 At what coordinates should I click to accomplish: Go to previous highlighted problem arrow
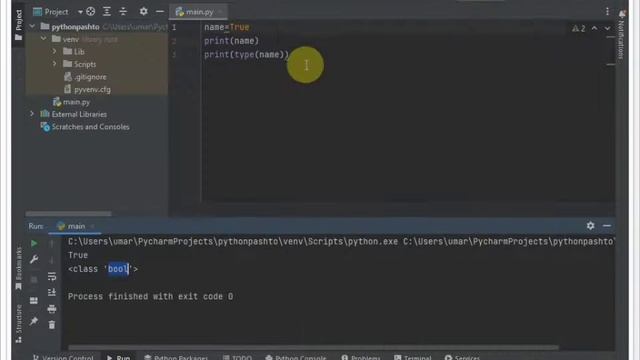(594, 28)
